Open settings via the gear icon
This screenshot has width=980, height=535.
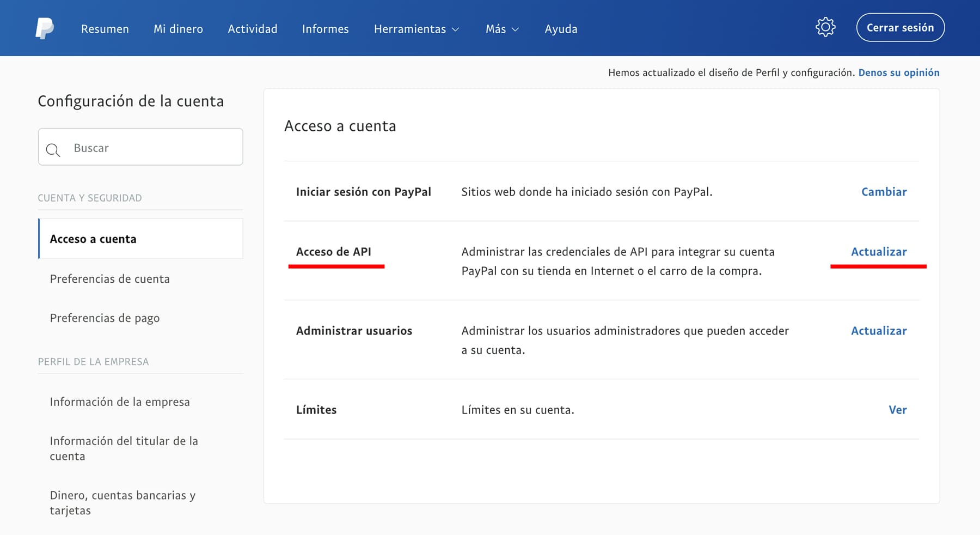coord(825,27)
